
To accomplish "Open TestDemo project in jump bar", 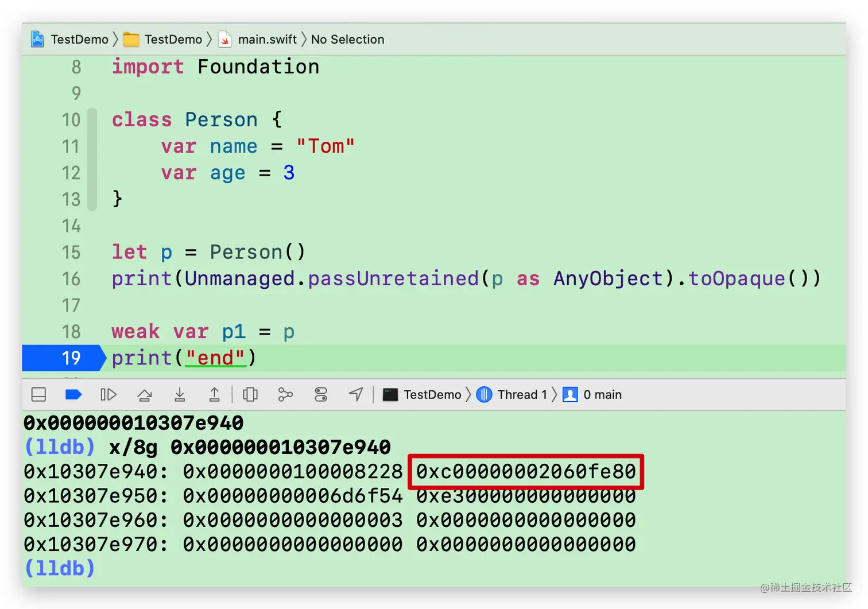I will pos(69,39).
